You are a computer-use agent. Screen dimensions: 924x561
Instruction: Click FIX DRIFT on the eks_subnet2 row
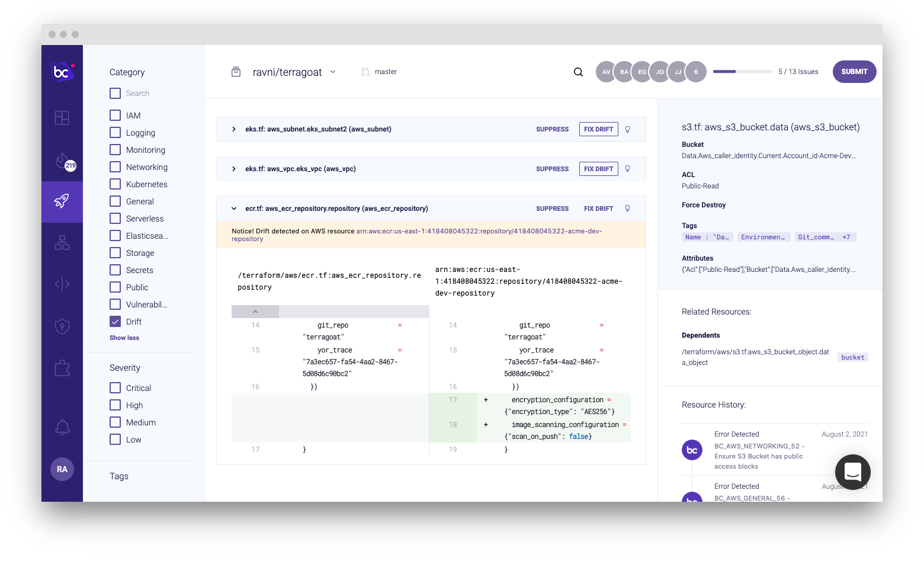tap(598, 129)
